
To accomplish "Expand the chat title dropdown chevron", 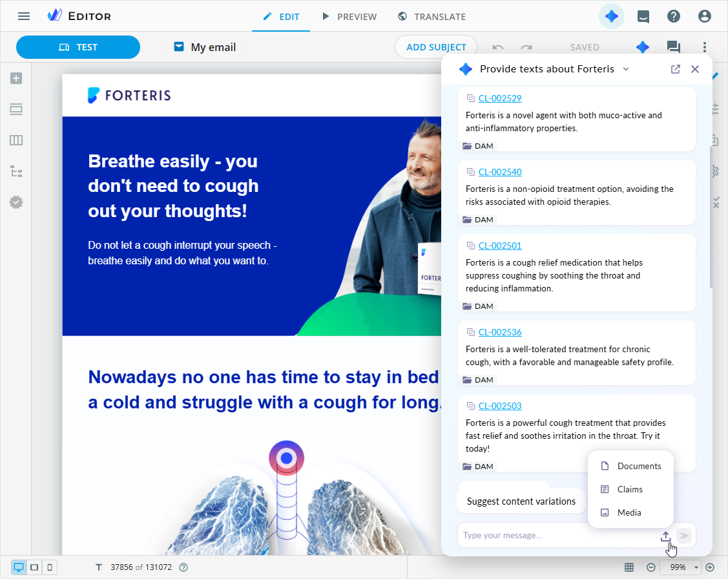I will click(x=626, y=69).
